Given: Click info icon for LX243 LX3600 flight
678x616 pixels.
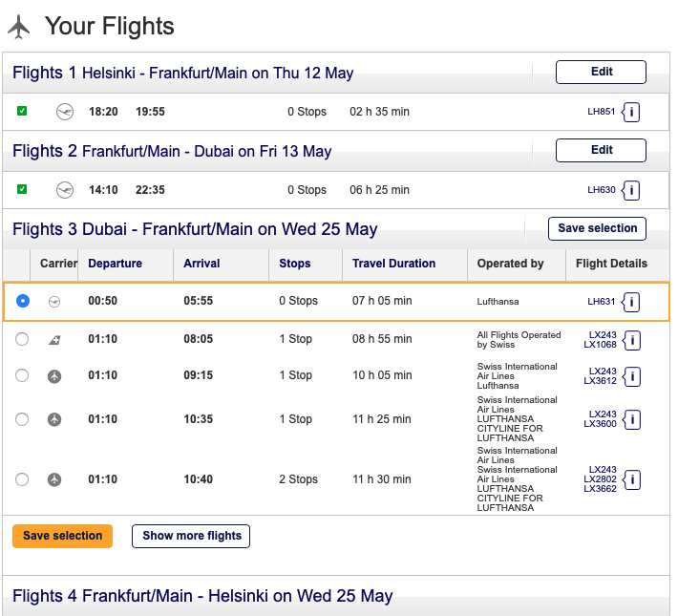Looking at the screenshot, I should click(x=631, y=419).
